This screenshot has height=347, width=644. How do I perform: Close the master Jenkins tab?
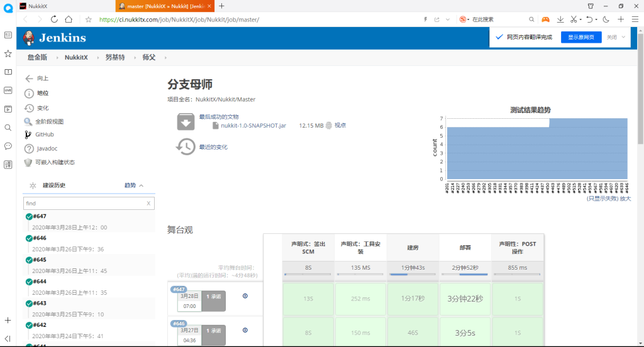[x=209, y=6]
